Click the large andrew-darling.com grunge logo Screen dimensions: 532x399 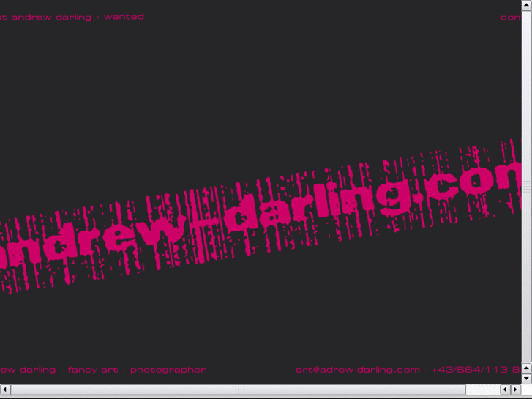coord(261,216)
